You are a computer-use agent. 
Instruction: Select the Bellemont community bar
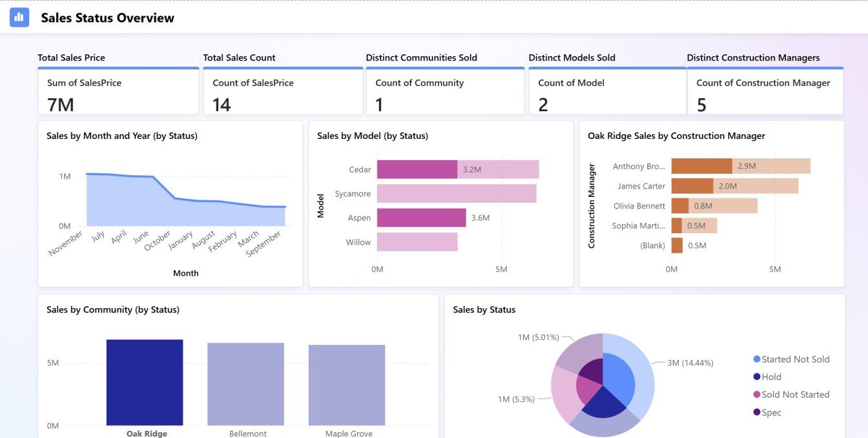click(x=245, y=384)
